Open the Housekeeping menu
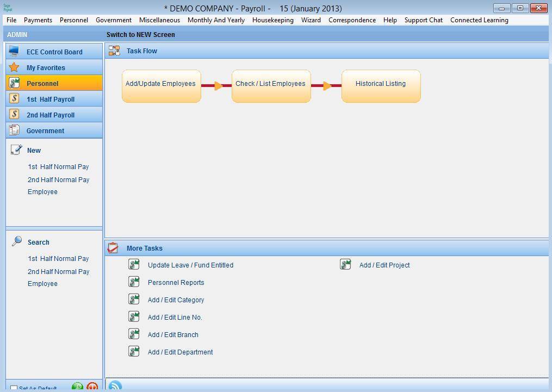552x392 pixels. click(x=273, y=20)
